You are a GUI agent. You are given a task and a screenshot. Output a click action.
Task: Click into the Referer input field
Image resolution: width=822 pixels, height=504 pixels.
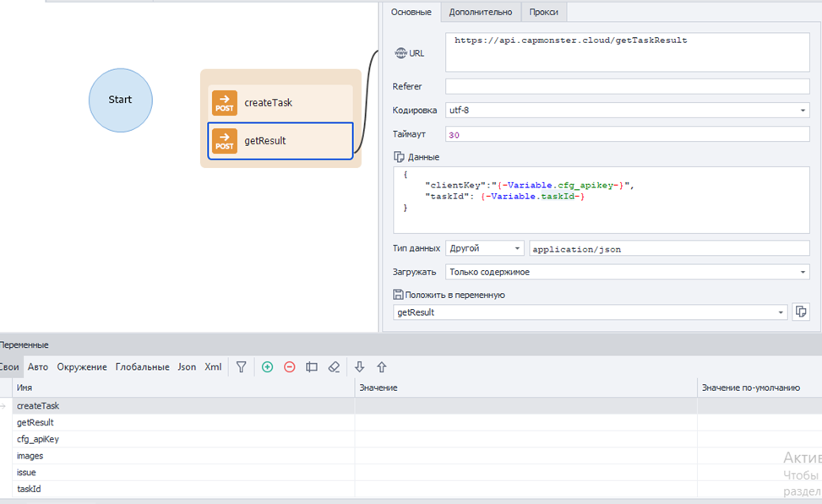pyautogui.click(x=626, y=86)
